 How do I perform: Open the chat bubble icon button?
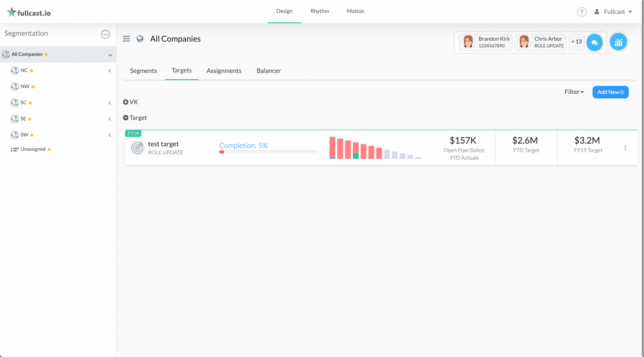[x=594, y=42]
